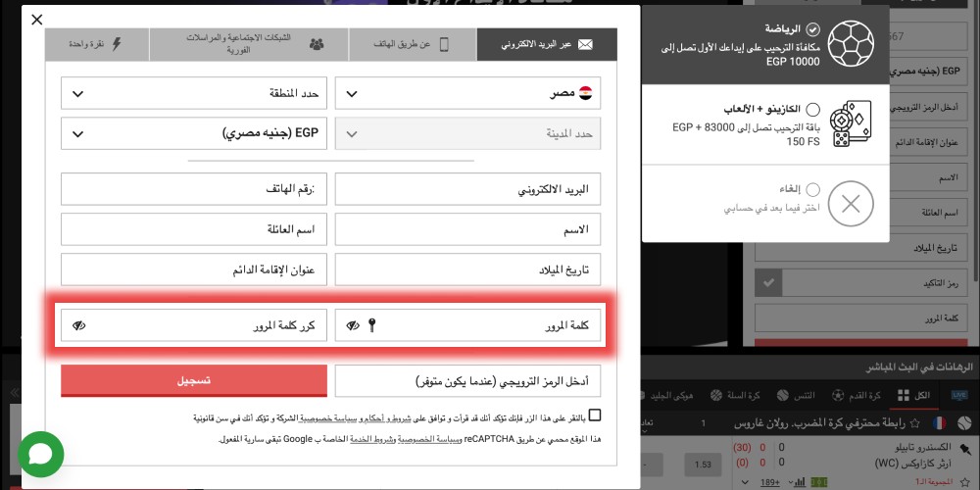Click the Egypt flag in the country selector

click(x=586, y=94)
